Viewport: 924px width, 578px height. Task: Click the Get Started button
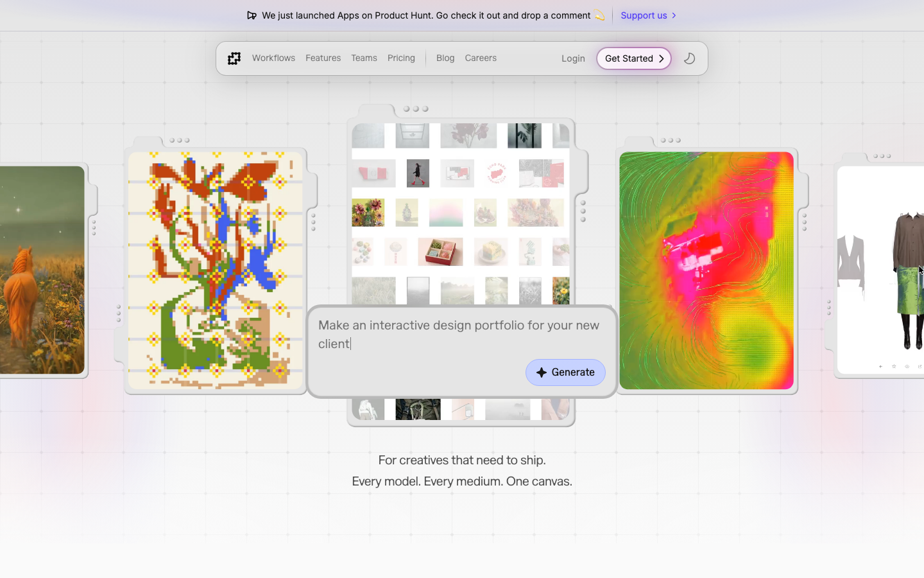(x=634, y=58)
